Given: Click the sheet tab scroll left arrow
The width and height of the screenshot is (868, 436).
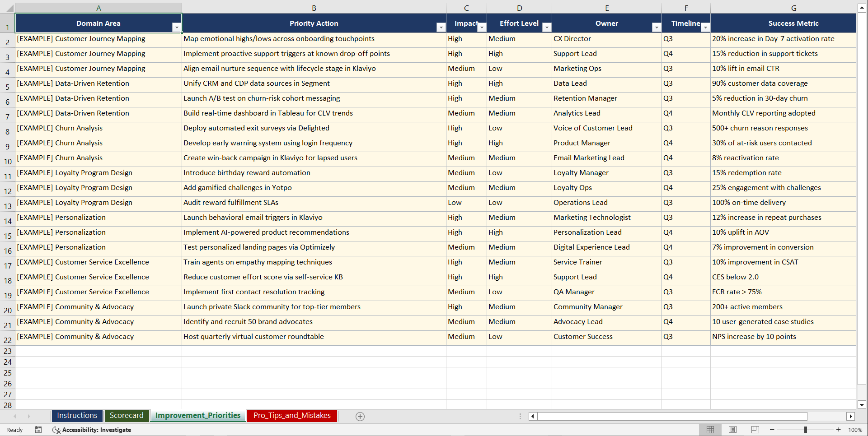Looking at the screenshot, I should [x=15, y=416].
